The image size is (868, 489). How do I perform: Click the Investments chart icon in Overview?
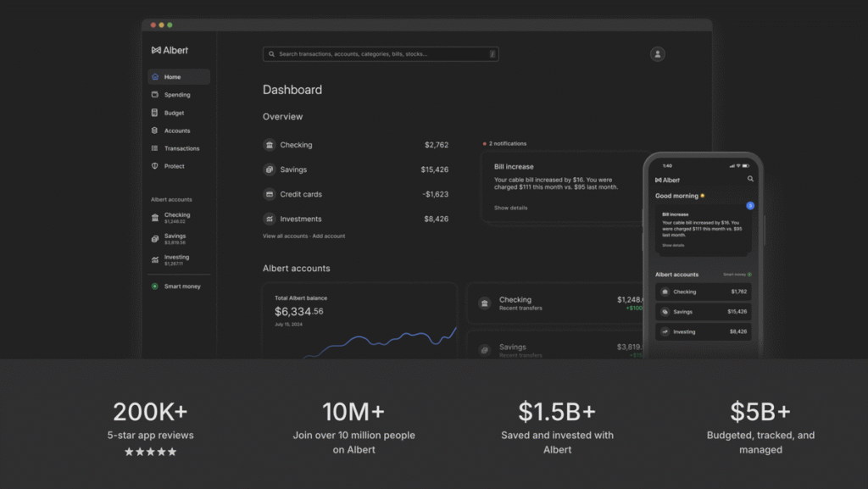(270, 219)
